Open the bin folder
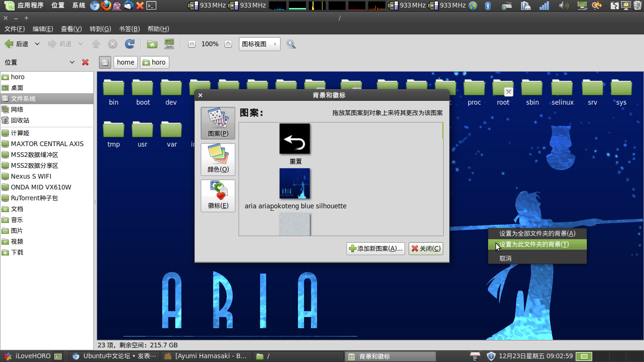644x362 pixels. click(114, 92)
